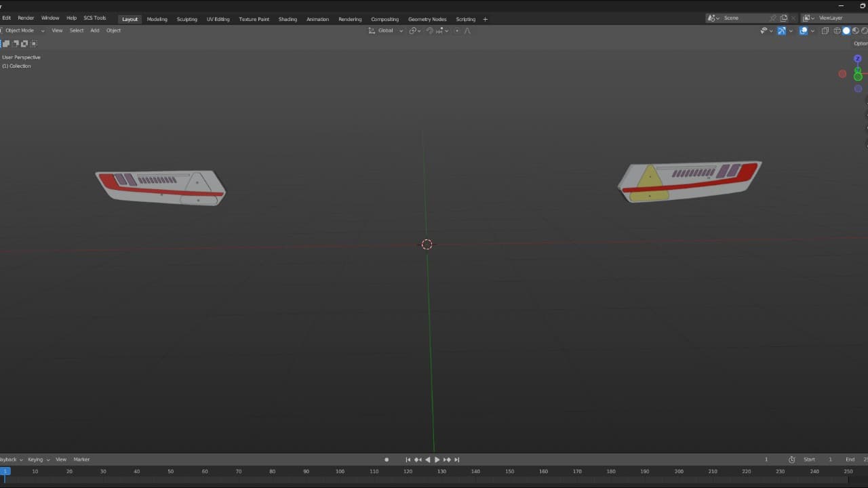Switch to the Compositing workspace tab
868x488 pixels.
click(x=384, y=19)
